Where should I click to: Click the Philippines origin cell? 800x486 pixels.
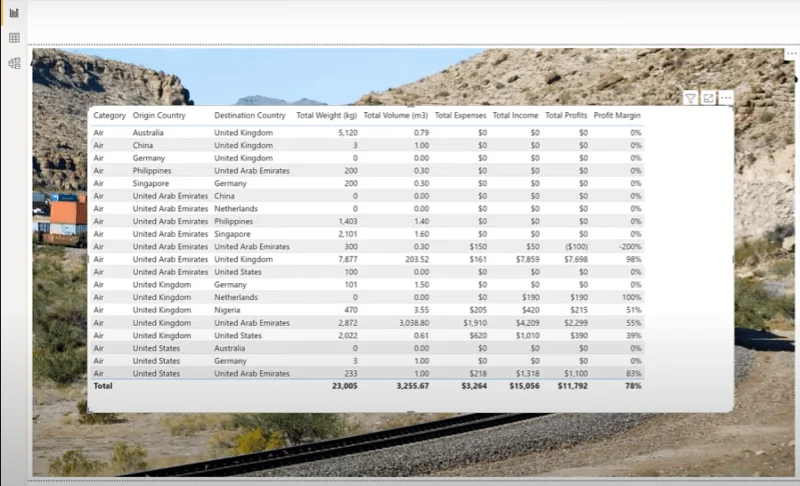pyautogui.click(x=152, y=171)
